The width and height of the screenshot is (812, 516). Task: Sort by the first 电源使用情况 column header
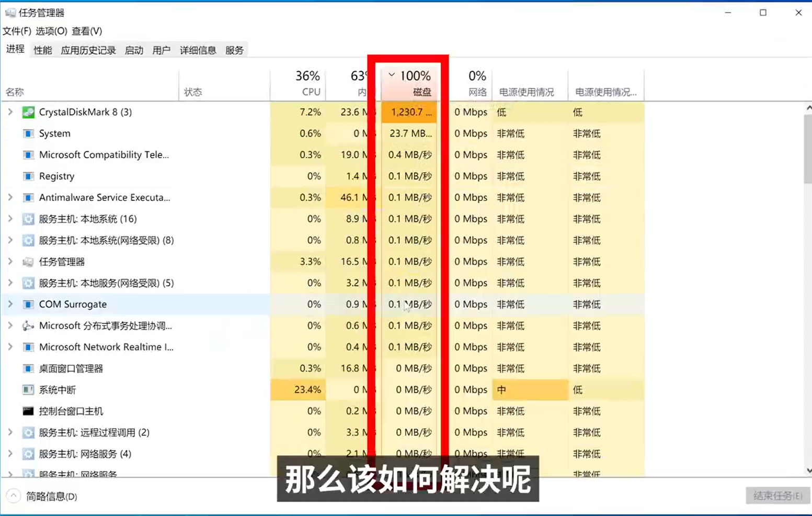tap(530, 84)
